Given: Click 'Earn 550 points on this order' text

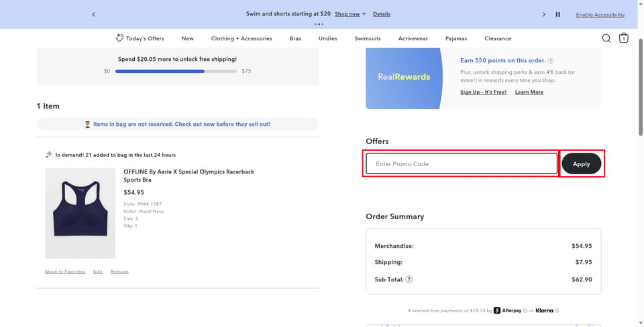Looking at the screenshot, I should pos(503,60).
